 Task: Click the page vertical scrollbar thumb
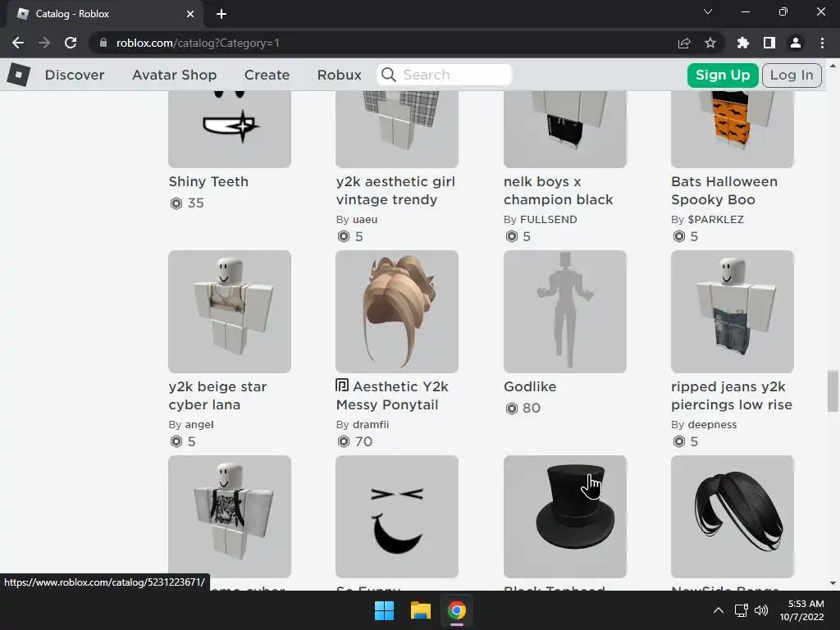tap(833, 391)
